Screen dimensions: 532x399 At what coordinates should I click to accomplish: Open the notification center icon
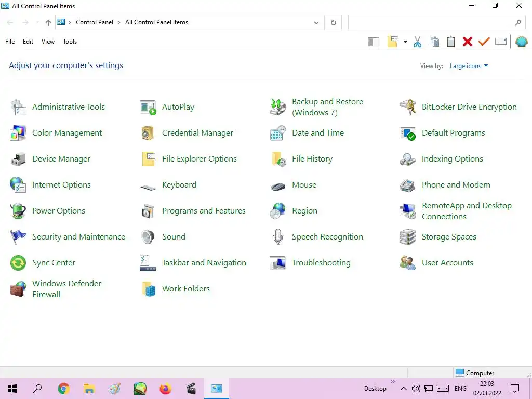(515, 389)
